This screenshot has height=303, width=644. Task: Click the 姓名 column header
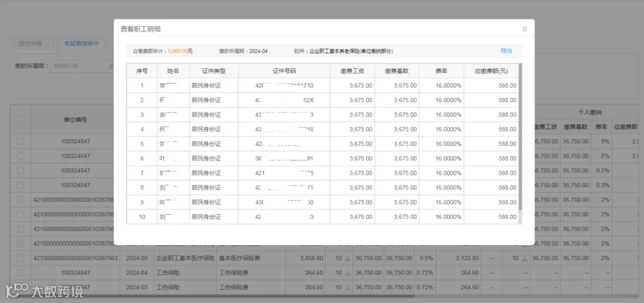pyautogui.click(x=174, y=71)
